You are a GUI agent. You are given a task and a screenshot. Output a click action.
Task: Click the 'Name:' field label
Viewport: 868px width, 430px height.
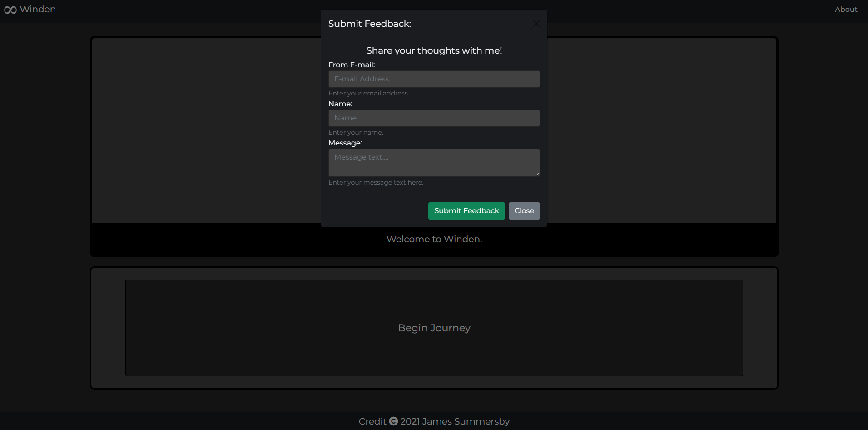340,104
